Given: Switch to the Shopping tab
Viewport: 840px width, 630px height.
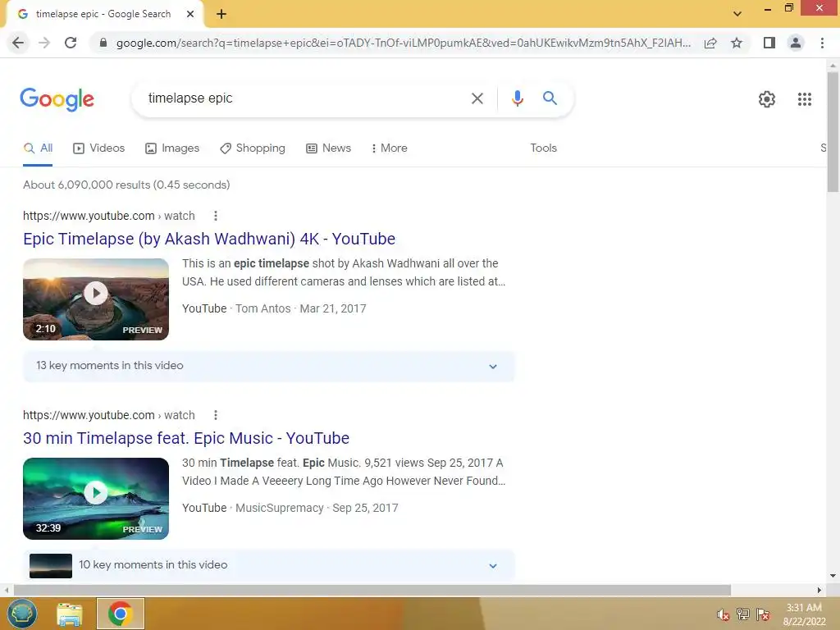Looking at the screenshot, I should [x=253, y=148].
